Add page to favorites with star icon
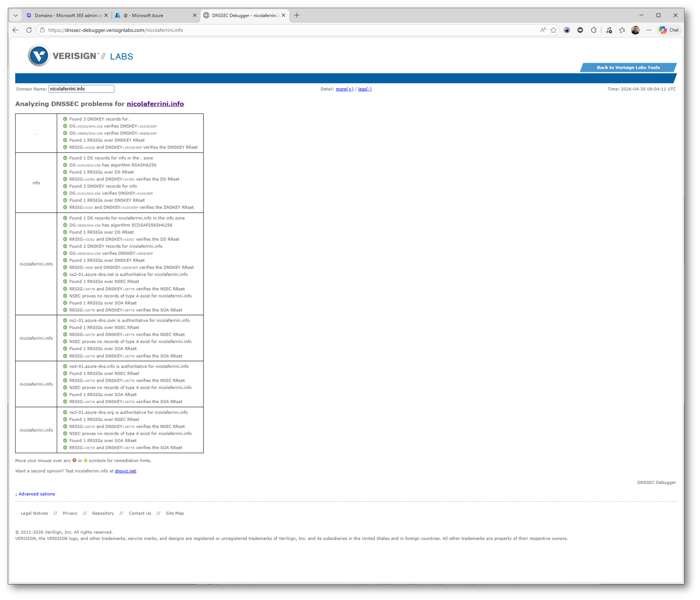Screen dimensions: 700x600 [x=554, y=30]
